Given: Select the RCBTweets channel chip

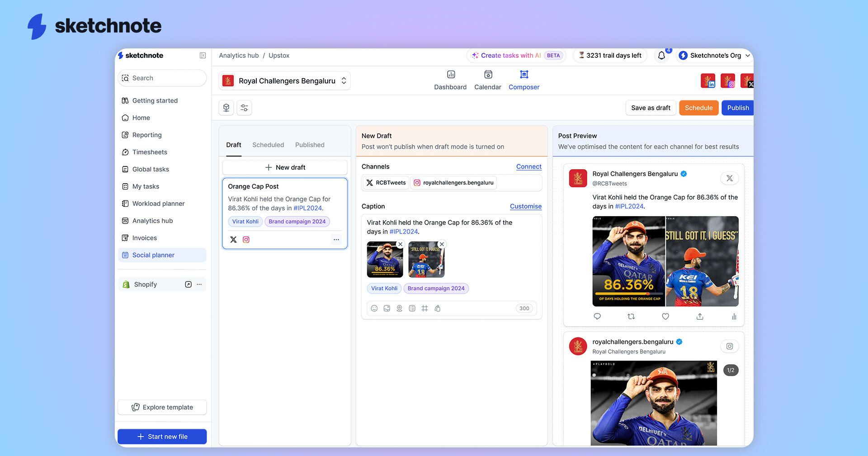Looking at the screenshot, I should coord(386,183).
